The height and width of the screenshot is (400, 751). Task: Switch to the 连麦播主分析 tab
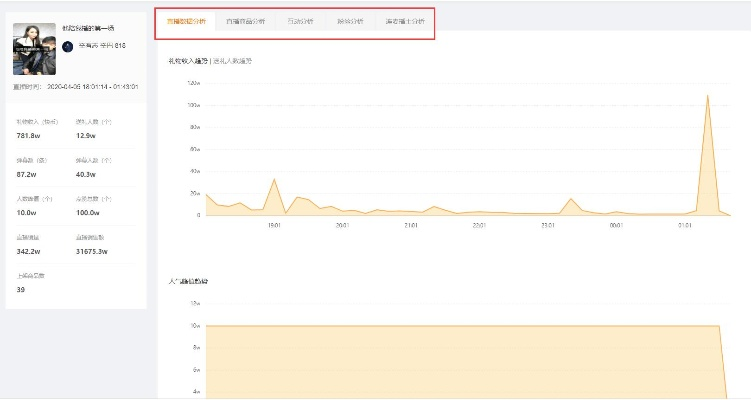404,21
